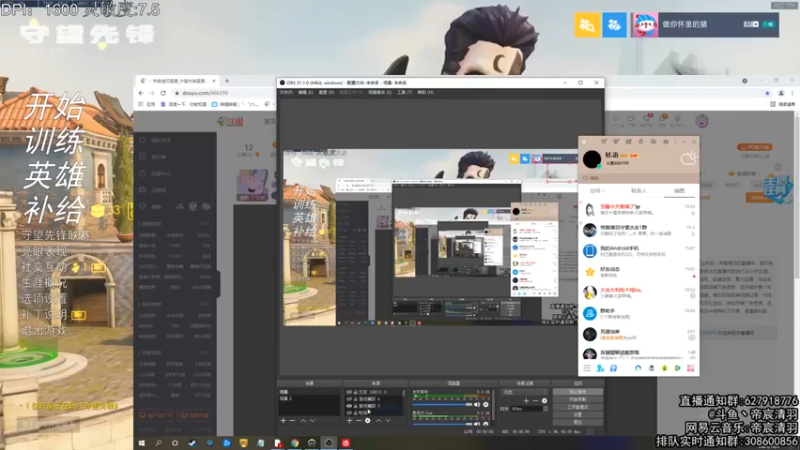
Task: Toggle lock on 显示器捕获 4 source
Action: pos(355,399)
